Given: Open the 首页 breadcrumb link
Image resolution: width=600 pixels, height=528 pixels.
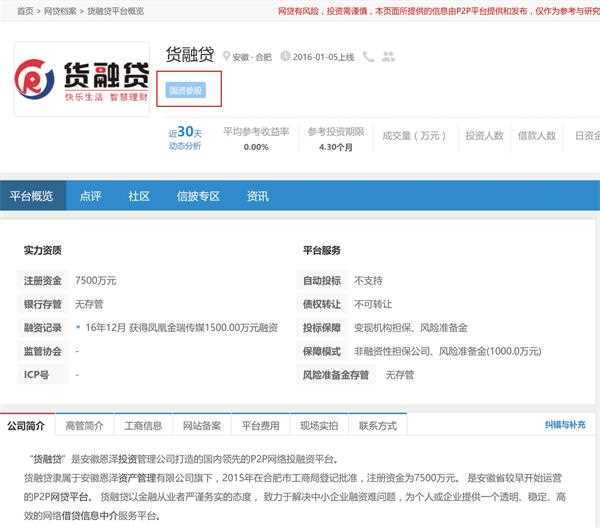Looking at the screenshot, I should click(x=25, y=11).
